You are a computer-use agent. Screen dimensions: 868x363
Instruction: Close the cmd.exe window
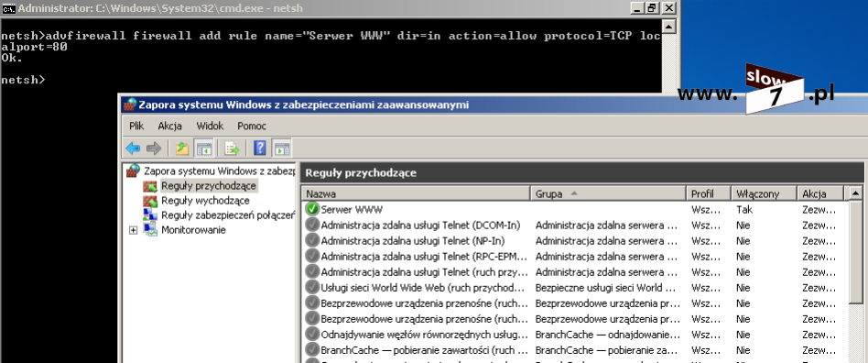[x=669, y=8]
